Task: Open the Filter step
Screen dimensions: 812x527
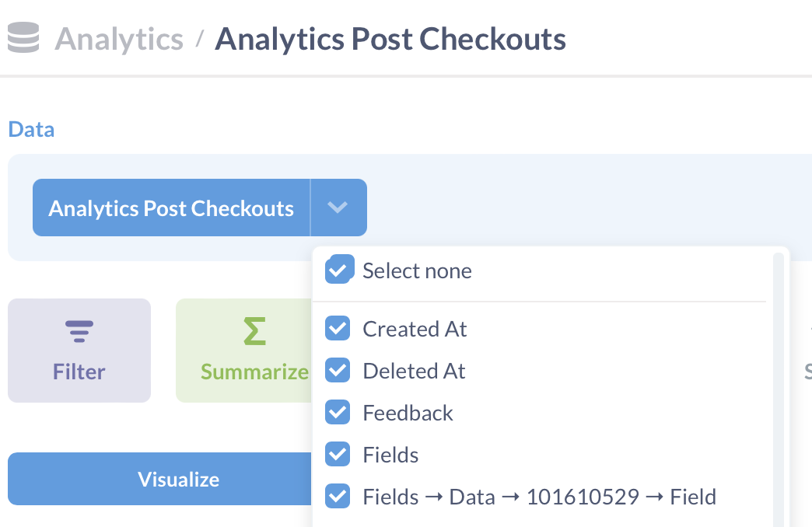Action: pyautogui.click(x=79, y=351)
